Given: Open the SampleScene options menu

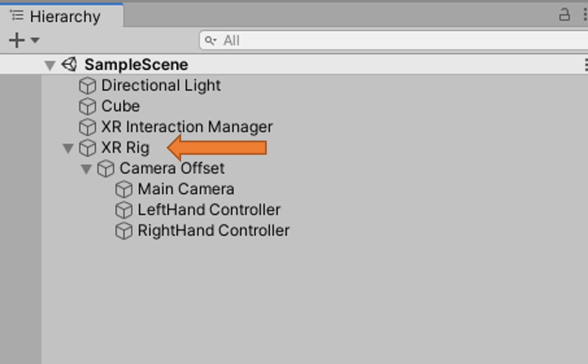Looking at the screenshot, I should pos(585,65).
